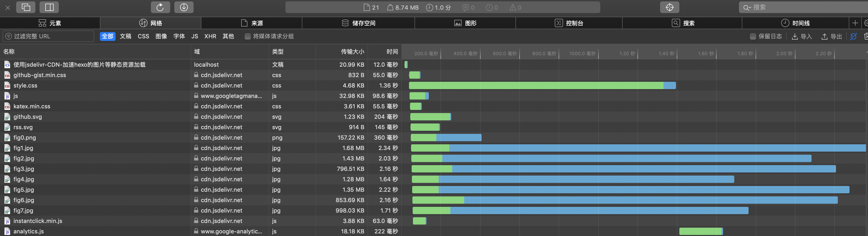Viewport: 868px width, 236px height.
Task: Click the 导出 export icon
Action: coord(831,36)
